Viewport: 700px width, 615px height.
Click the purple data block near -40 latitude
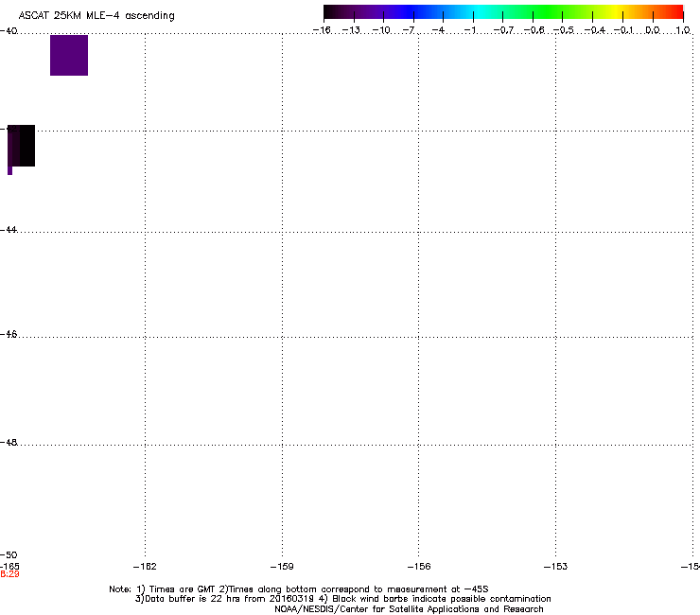point(69,56)
